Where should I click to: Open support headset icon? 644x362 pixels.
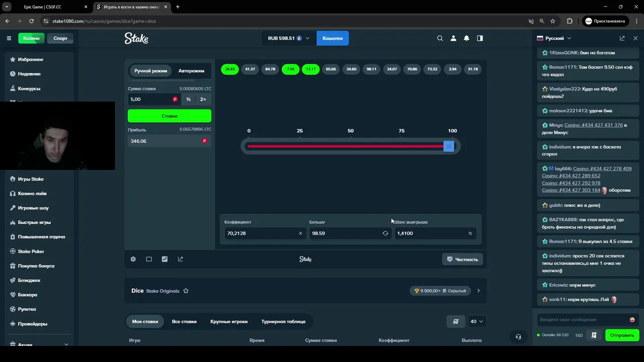518,337
